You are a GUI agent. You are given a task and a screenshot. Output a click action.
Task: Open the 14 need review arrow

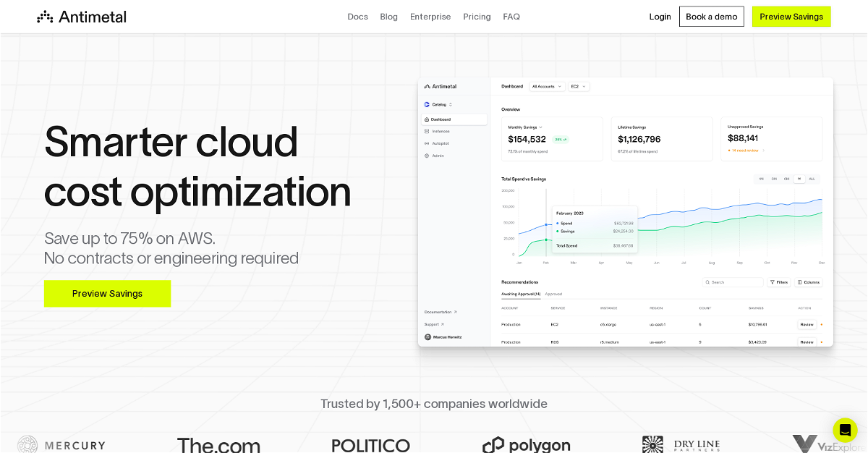click(763, 151)
